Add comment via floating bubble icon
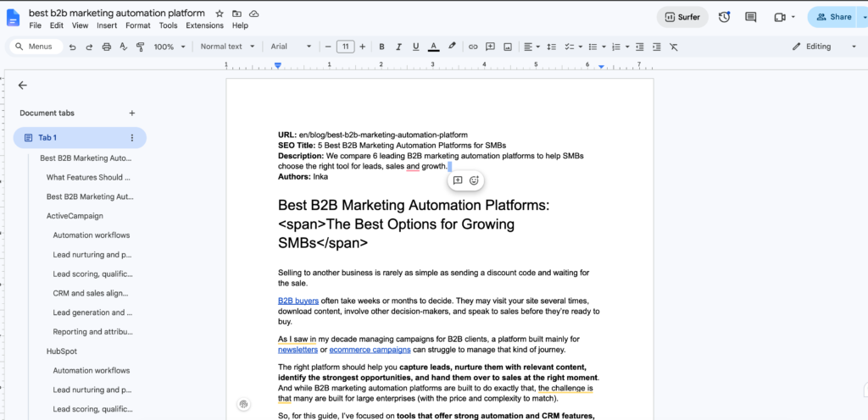 [x=458, y=180]
